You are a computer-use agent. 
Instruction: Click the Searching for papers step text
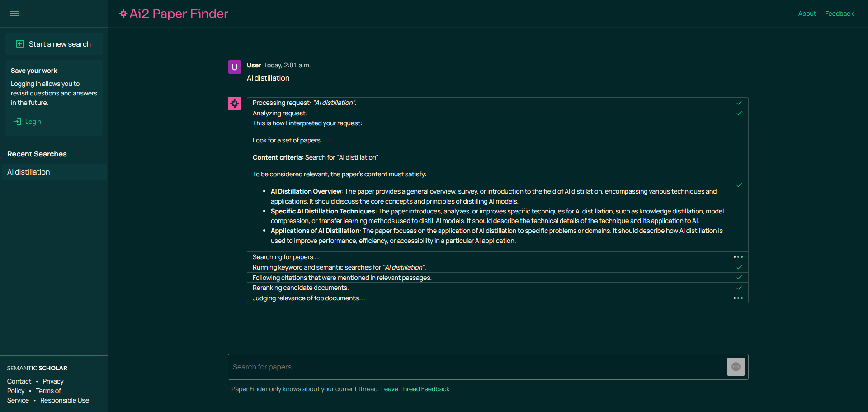pos(286,257)
